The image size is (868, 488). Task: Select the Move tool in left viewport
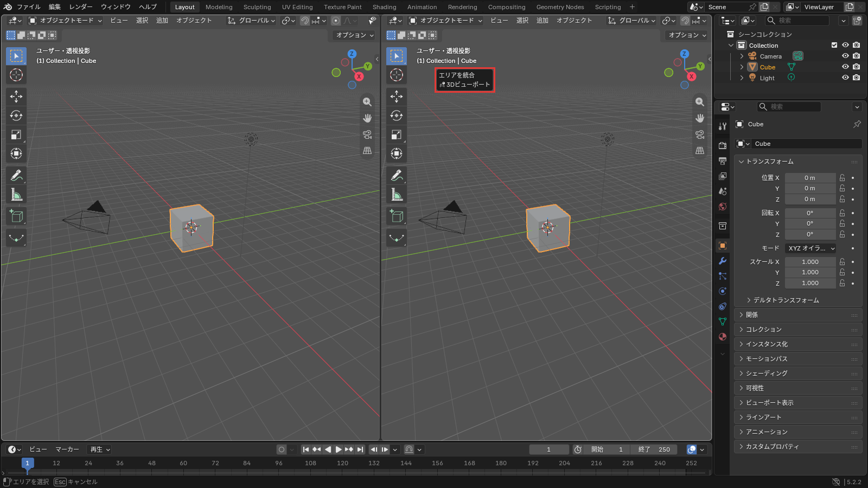(16, 97)
